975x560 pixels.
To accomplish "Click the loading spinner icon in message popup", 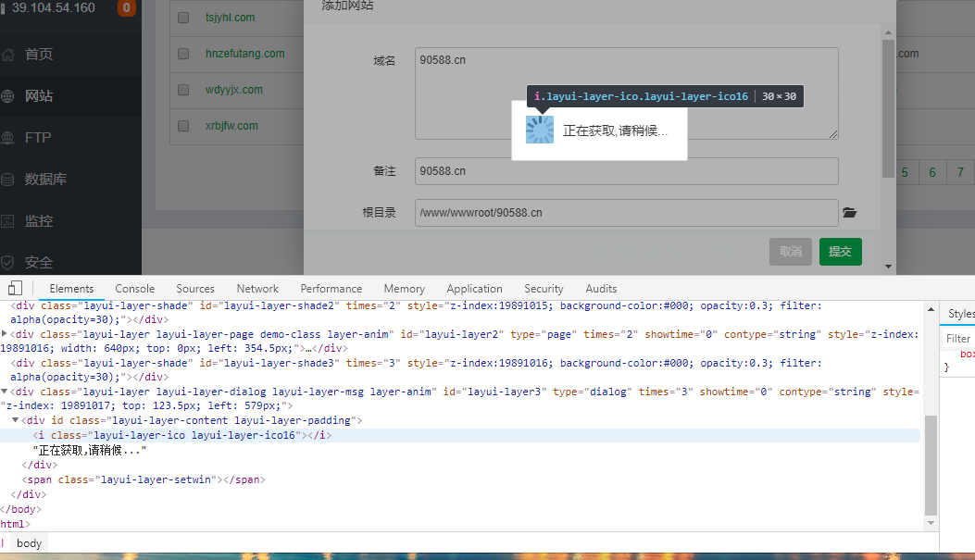I will [539, 130].
